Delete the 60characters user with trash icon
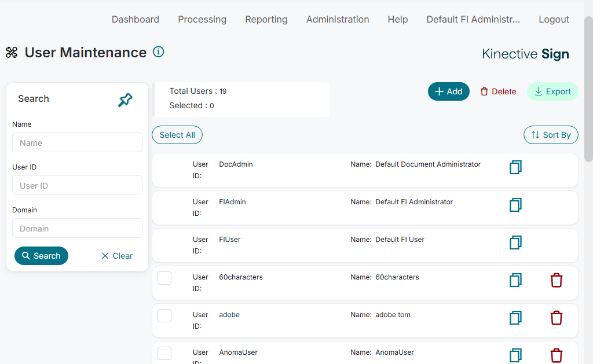This screenshot has height=364, width=593. click(x=556, y=281)
